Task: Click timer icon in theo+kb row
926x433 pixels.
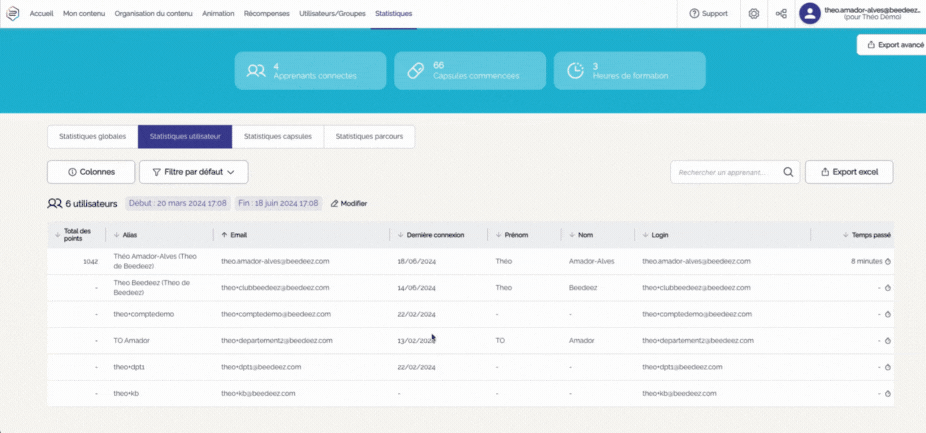Action: [x=888, y=394]
